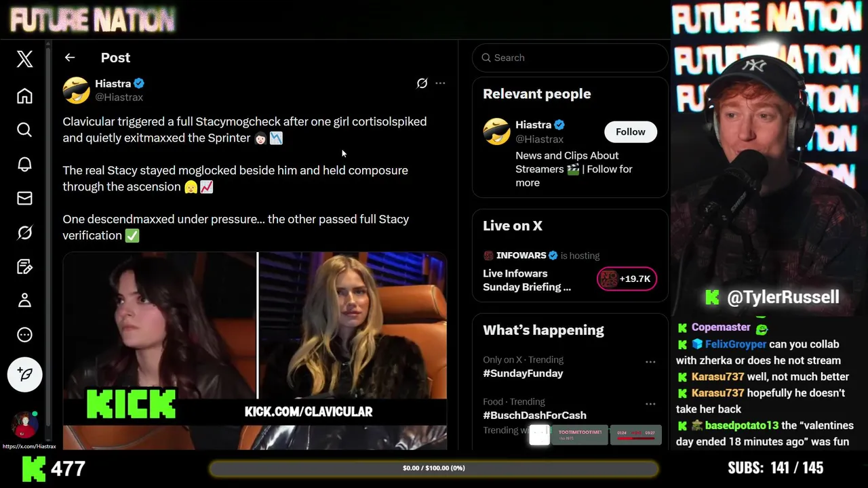
Task: Click the back arrow beside Post
Action: coord(70,58)
